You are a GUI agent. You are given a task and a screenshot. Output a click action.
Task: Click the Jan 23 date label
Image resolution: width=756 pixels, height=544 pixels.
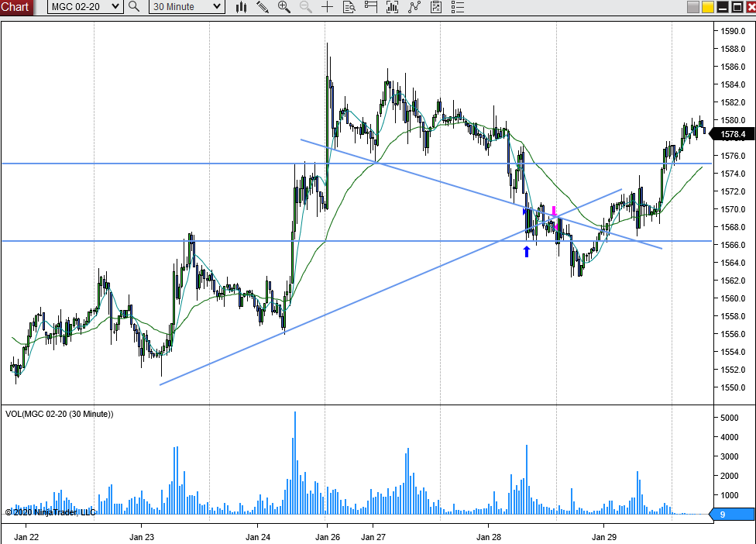click(x=142, y=537)
